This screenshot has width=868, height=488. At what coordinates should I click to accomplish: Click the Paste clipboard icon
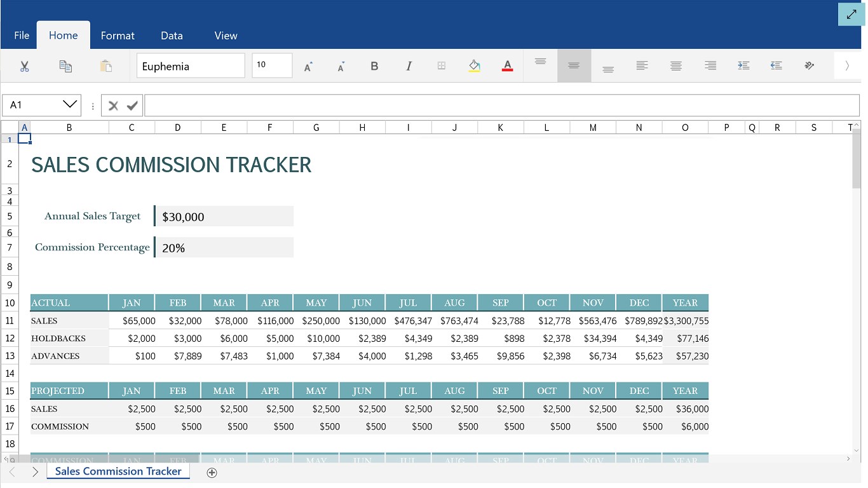click(106, 66)
